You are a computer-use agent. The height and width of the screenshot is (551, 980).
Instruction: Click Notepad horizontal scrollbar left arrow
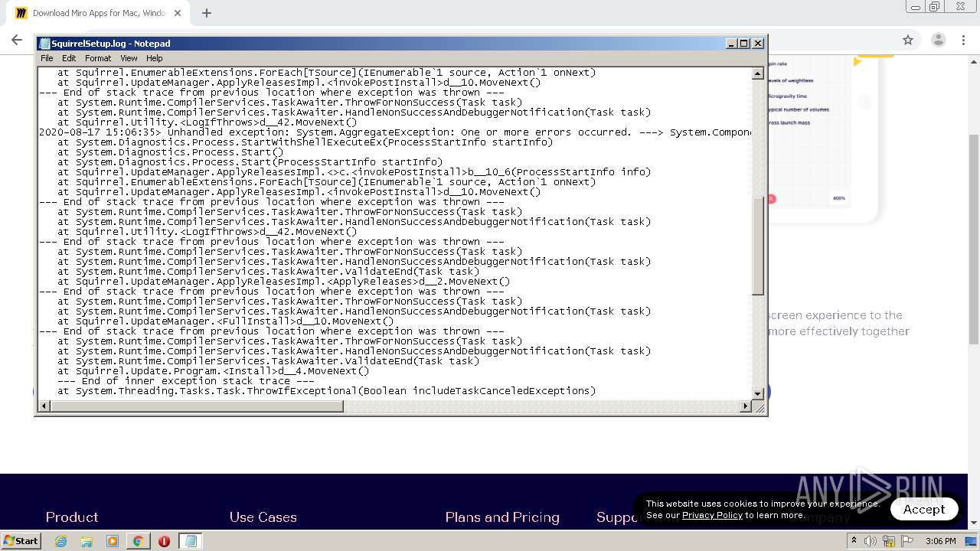pos(44,406)
